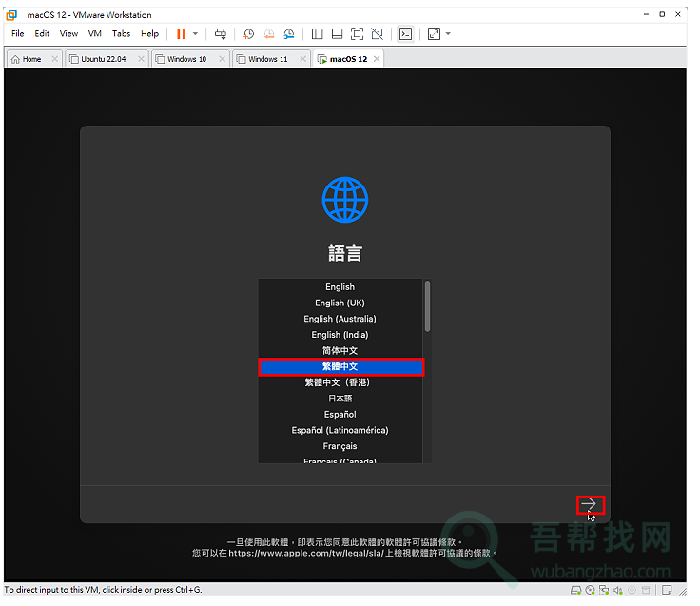The height and width of the screenshot is (606, 700).
Task: Open the VM menu
Action: [95, 34]
